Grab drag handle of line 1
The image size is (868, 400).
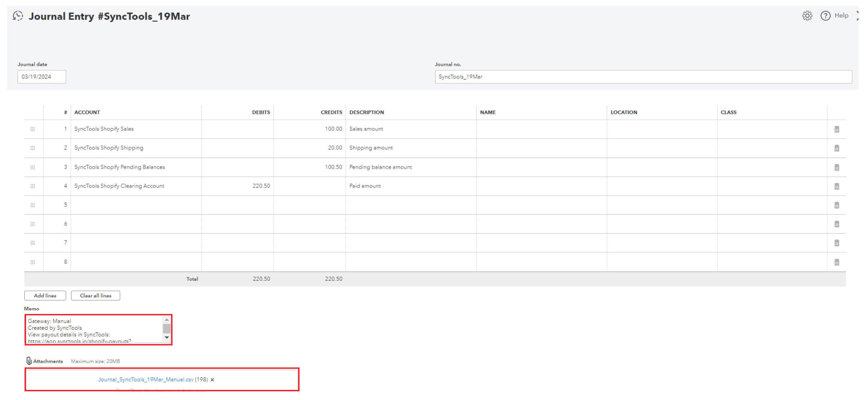(32, 129)
